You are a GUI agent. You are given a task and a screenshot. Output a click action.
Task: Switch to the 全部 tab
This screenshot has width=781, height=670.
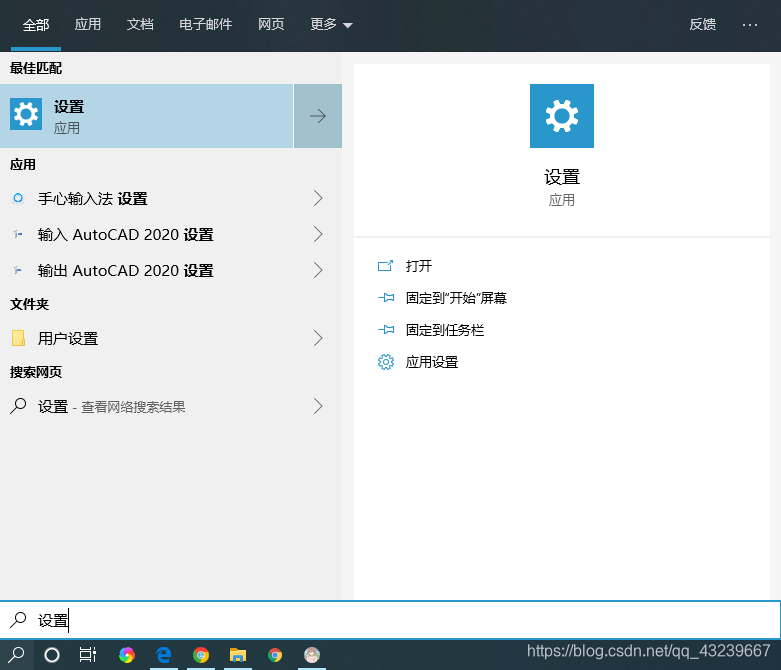click(36, 25)
